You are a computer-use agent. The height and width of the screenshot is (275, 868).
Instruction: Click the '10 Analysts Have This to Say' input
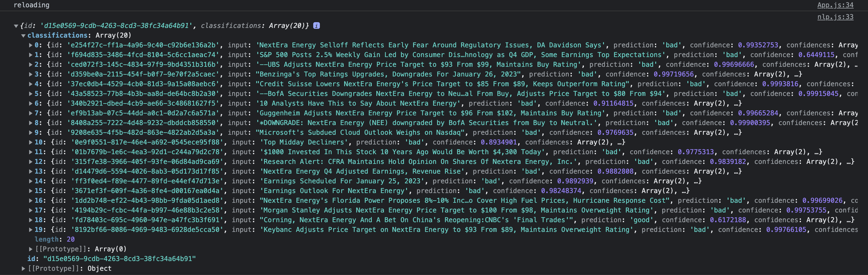pos(358,104)
